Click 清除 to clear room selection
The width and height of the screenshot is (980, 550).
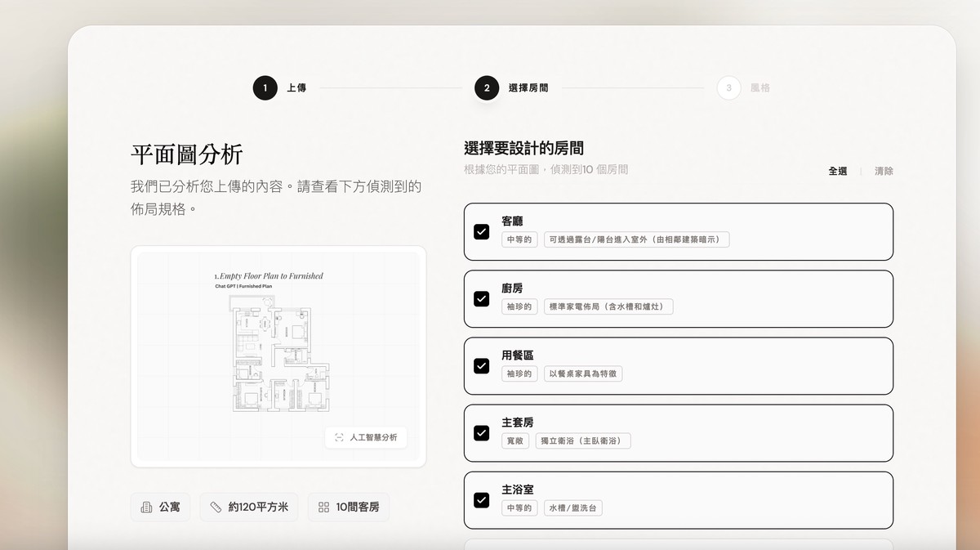[x=884, y=172]
